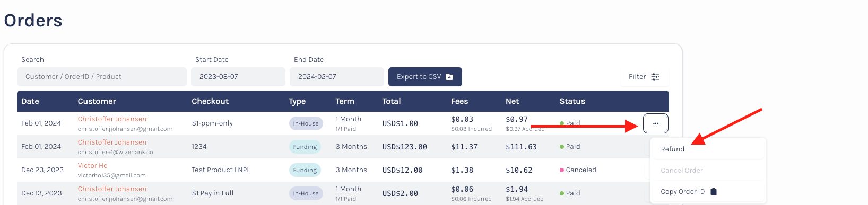Click the folder icon in Export to CSV
This screenshot has width=868, height=205.
pos(449,77)
